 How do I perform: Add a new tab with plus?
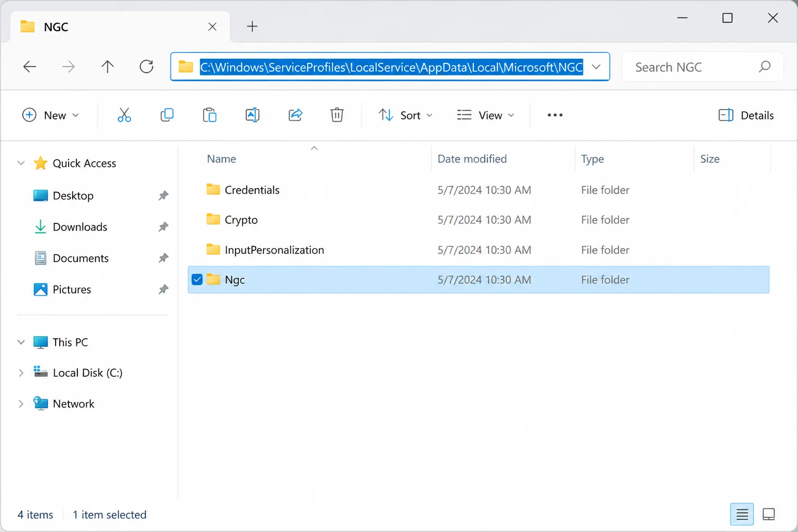tap(252, 26)
